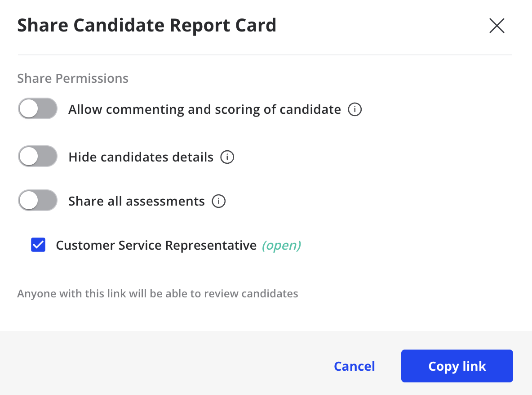Click the divider line under the dialog title
Screen dimensions: 532x395
(265, 55)
